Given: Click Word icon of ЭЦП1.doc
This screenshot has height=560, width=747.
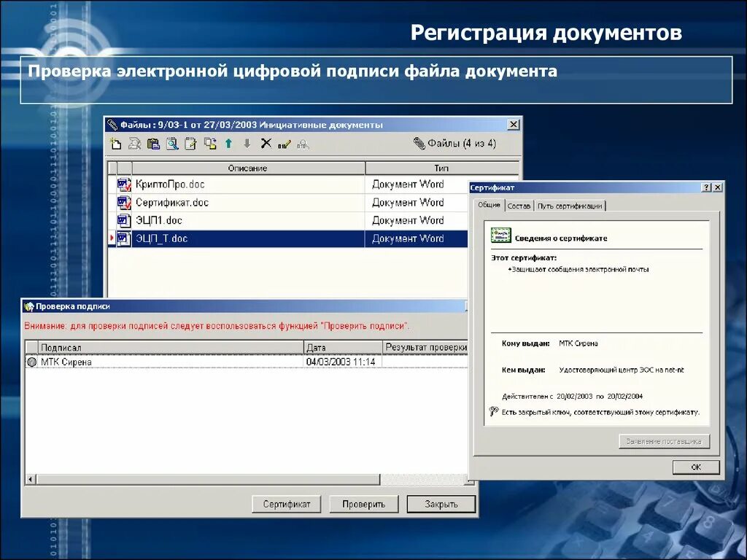Looking at the screenshot, I should [124, 220].
